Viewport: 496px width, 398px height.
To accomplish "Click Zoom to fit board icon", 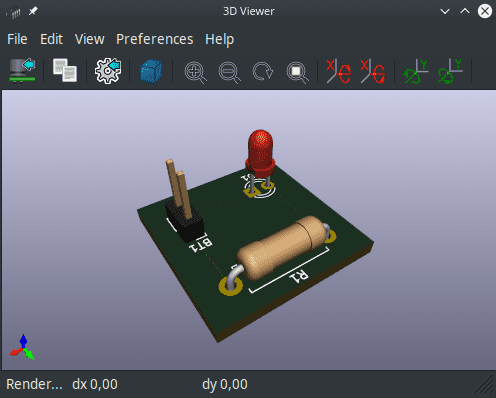I will coord(297,72).
